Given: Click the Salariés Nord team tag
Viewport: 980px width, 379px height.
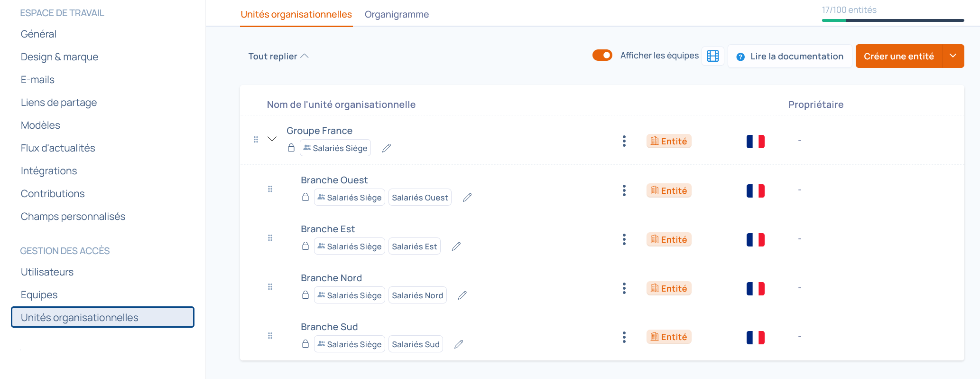Looking at the screenshot, I should [417, 295].
